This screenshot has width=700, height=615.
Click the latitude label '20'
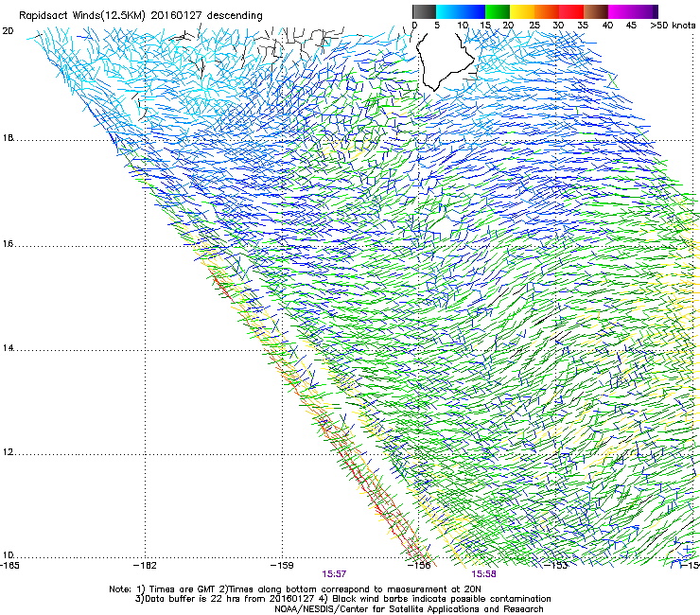8,31
